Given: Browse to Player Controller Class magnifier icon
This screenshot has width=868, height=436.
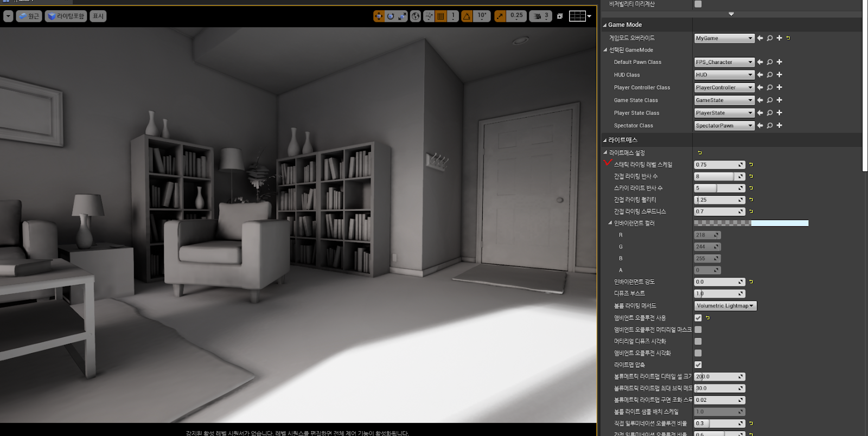Looking at the screenshot, I should point(770,87).
